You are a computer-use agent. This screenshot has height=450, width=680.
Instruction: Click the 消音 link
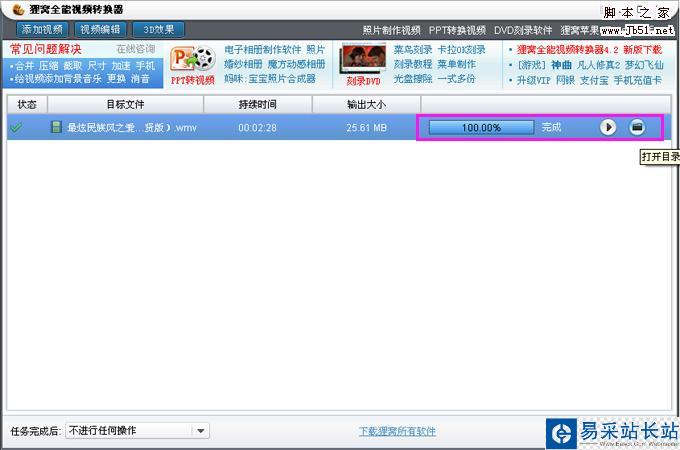pyautogui.click(x=140, y=79)
